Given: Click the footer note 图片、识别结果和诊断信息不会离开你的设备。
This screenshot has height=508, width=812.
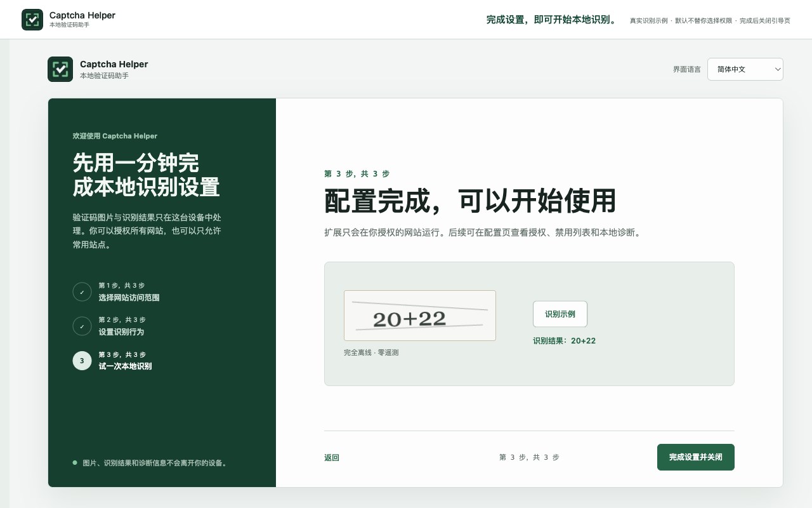Looking at the screenshot, I should pyautogui.click(x=156, y=463).
